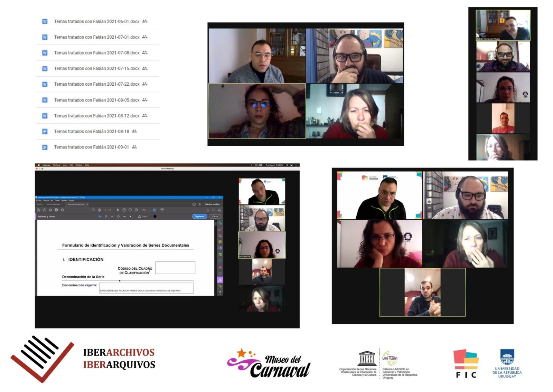This screenshot has height=392, width=553.
Task: Expand more tools chevron at sidebar bottom
Action: coord(220,294)
